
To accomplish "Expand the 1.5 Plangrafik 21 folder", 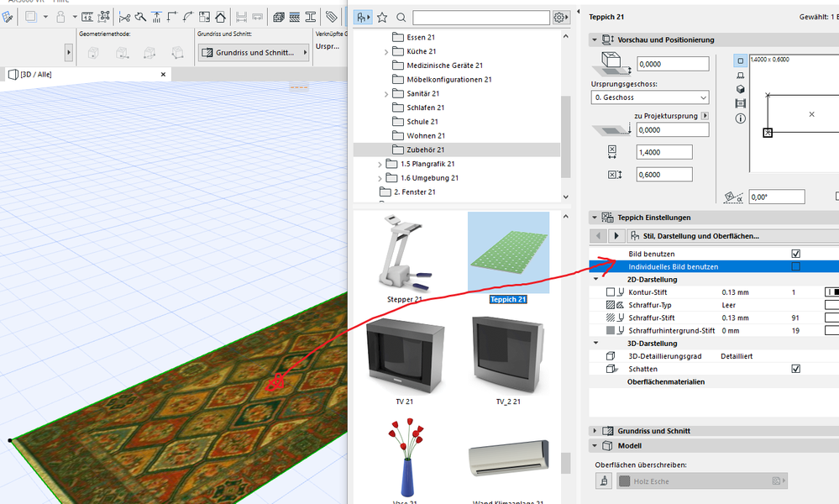I will [x=380, y=165].
